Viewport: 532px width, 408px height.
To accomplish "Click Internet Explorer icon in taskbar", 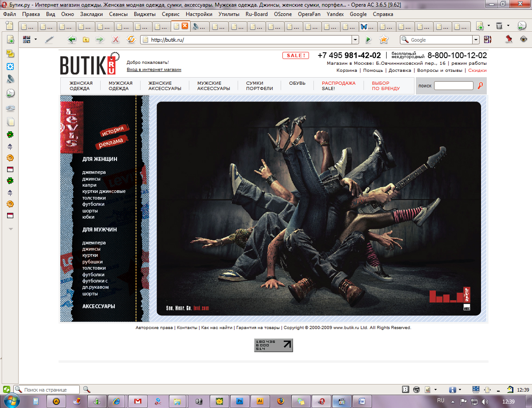I will [117, 401].
